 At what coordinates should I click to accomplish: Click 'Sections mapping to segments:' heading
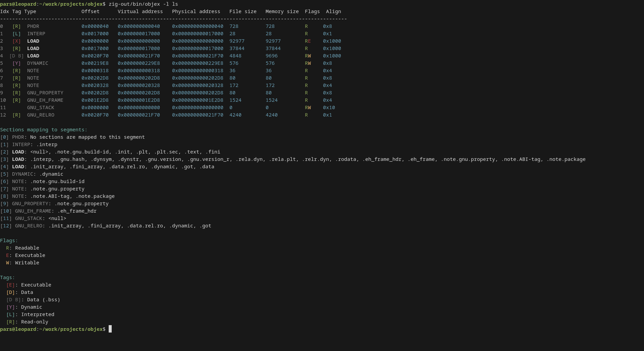[x=44, y=130]
